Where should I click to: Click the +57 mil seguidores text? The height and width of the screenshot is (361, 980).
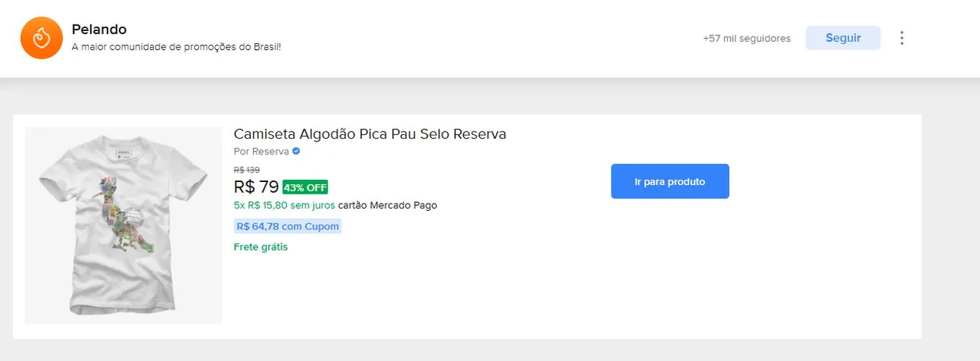click(746, 38)
